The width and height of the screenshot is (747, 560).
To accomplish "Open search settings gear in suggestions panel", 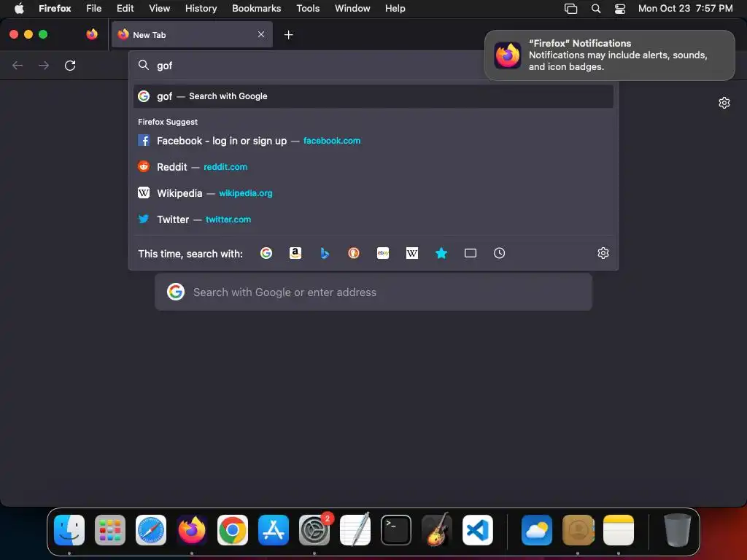I will [603, 253].
